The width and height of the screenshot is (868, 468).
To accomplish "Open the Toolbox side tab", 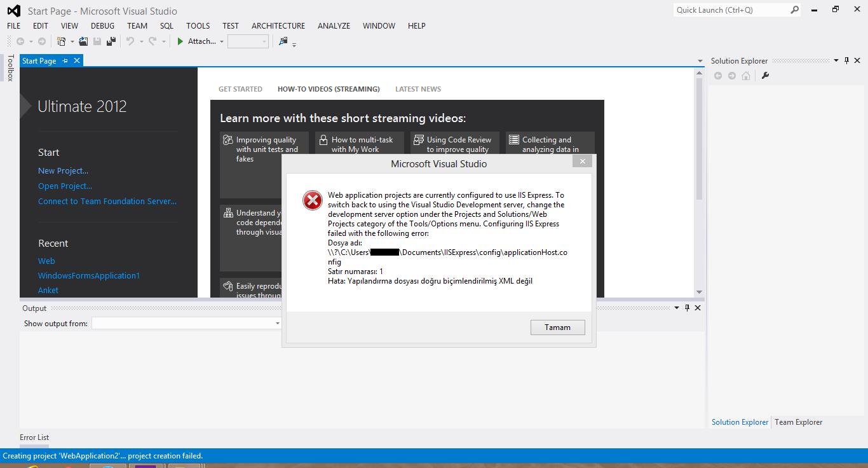I will 10,68.
